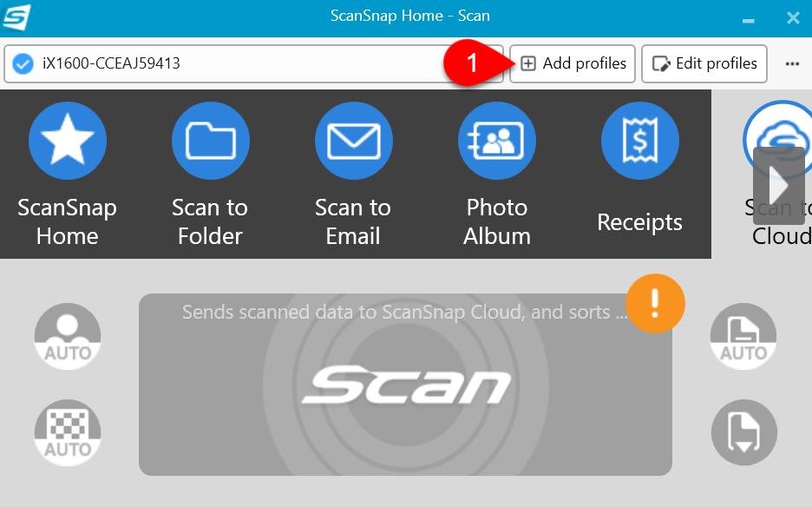The image size is (812, 508).
Task: Show next profiles with right arrow
Action: [x=779, y=186]
